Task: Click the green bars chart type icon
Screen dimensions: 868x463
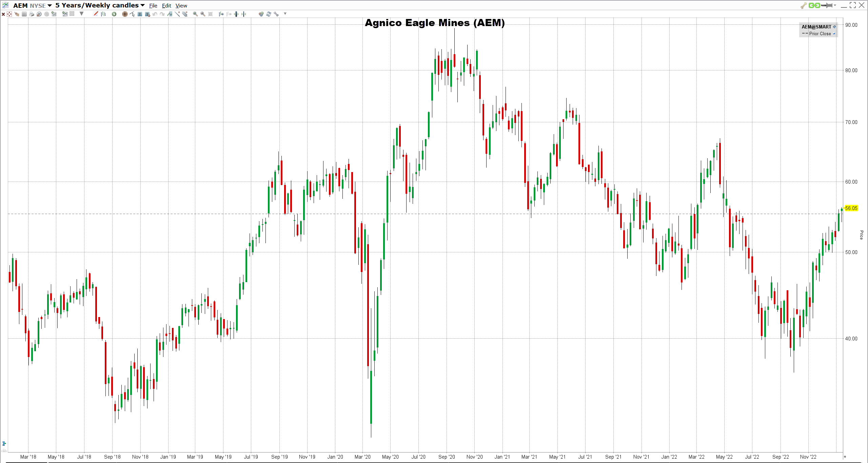Action: [x=103, y=14]
